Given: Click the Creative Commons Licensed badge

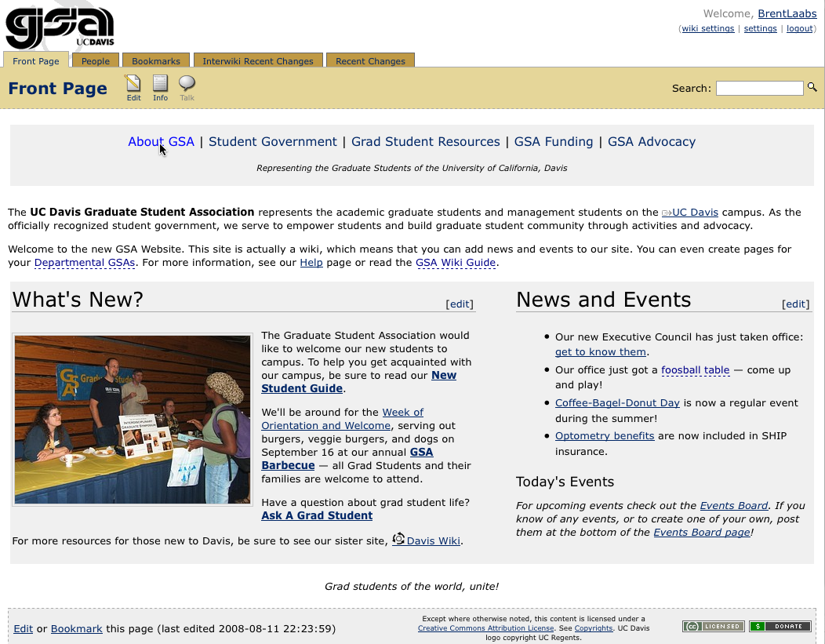Looking at the screenshot, I should click(x=712, y=626).
